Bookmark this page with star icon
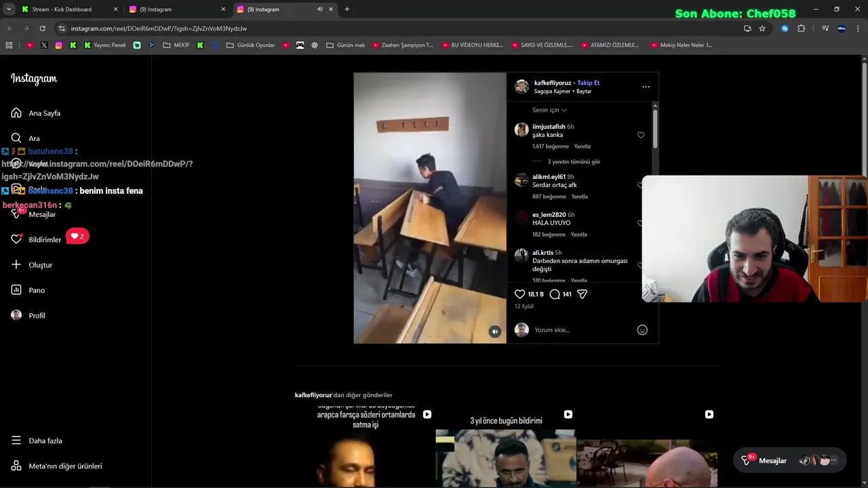Image resolution: width=868 pixels, height=488 pixels. pos(762,28)
